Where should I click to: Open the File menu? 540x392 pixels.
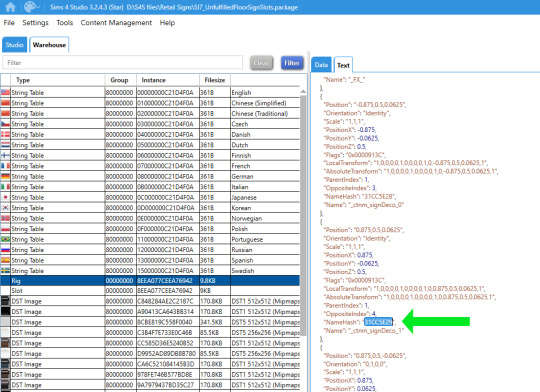tap(9, 23)
